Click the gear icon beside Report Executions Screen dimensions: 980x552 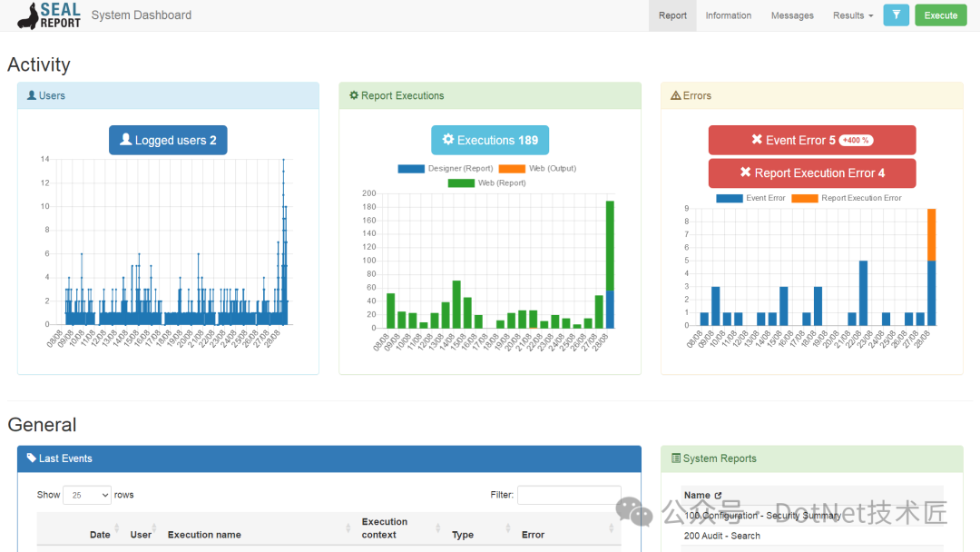354,95
